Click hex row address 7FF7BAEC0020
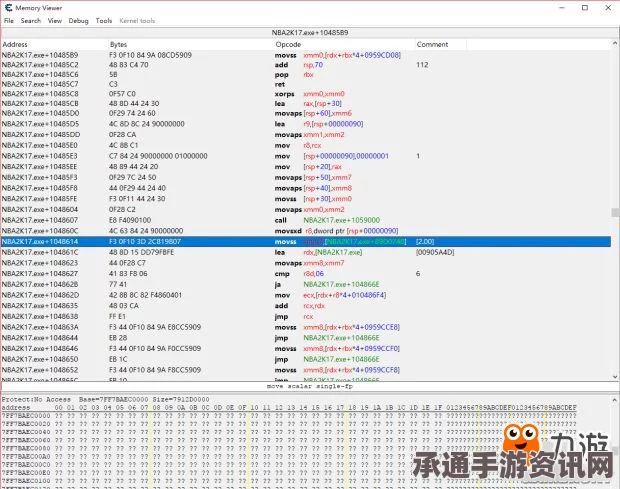The width and height of the screenshot is (620, 489). pos(26,424)
